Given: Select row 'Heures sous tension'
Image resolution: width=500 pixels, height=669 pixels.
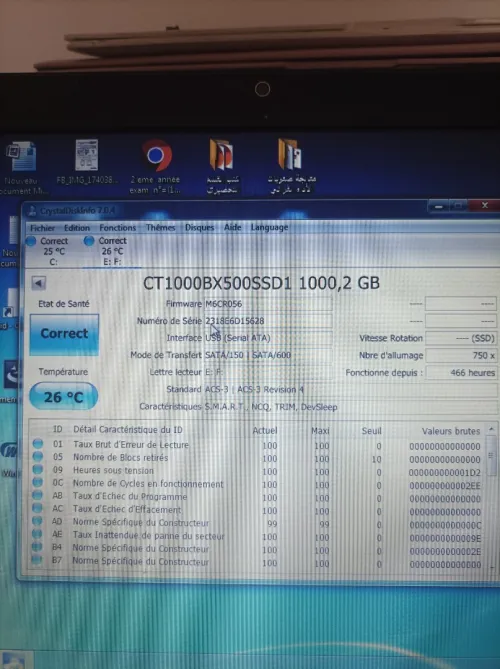Looking at the screenshot, I should click(258, 471).
